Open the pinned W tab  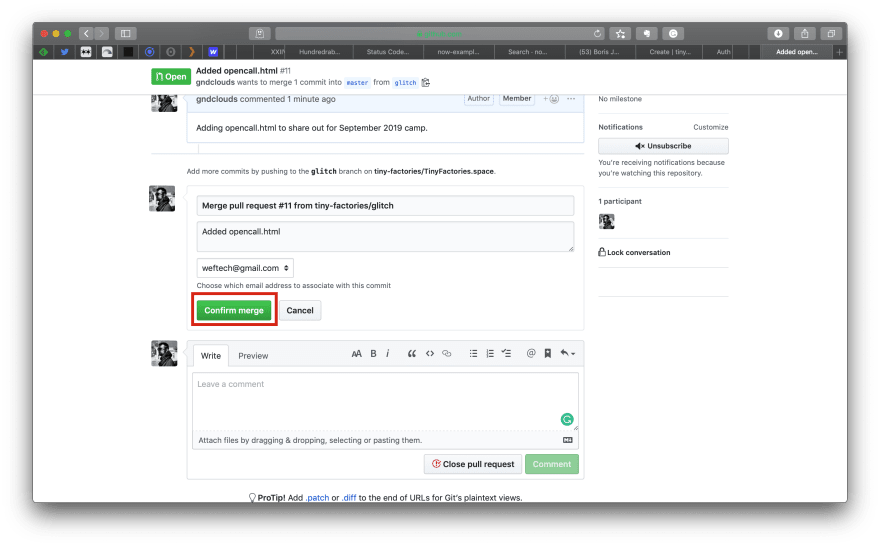[213, 52]
